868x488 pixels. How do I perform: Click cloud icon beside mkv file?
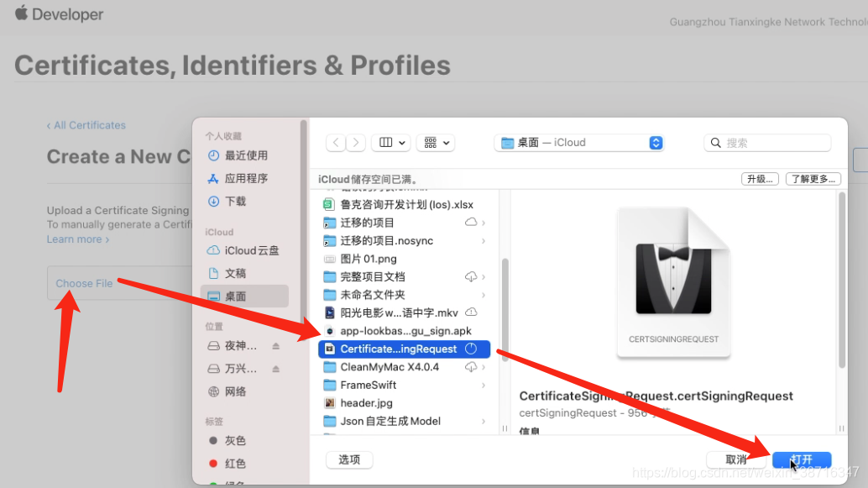(471, 312)
